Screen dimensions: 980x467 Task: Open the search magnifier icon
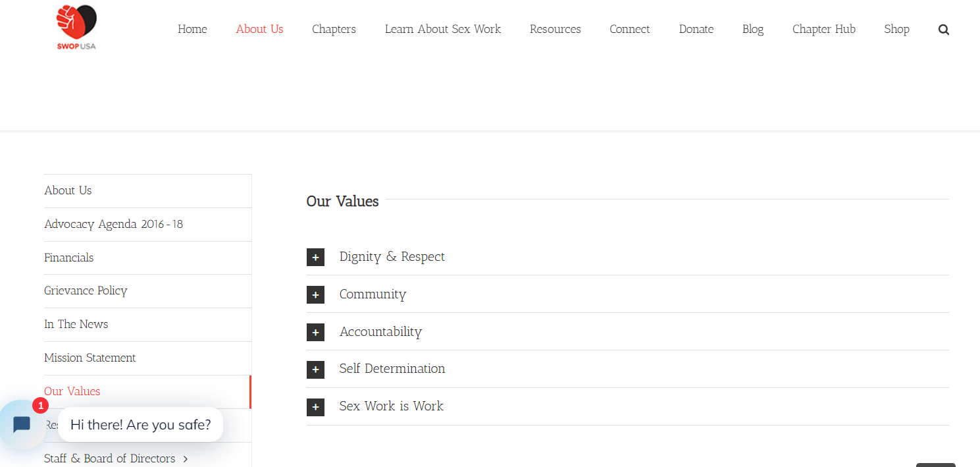coord(944,30)
